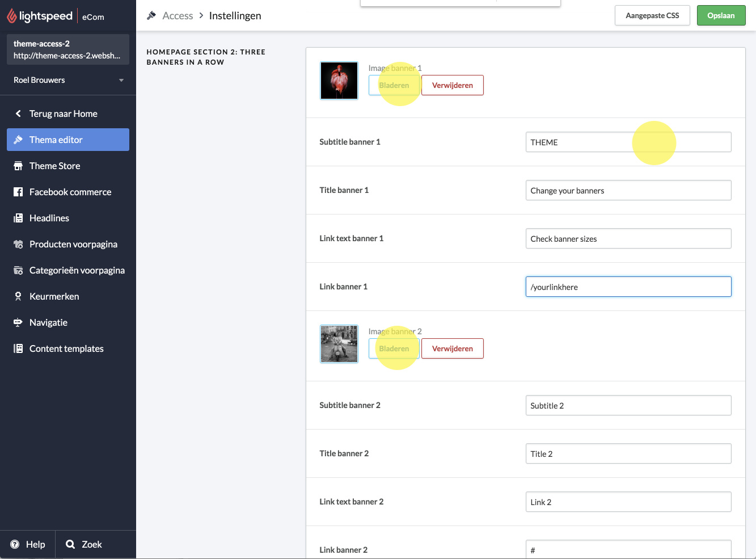The width and height of the screenshot is (756, 559).
Task: Click the Theme Store shop icon
Action: point(18,166)
